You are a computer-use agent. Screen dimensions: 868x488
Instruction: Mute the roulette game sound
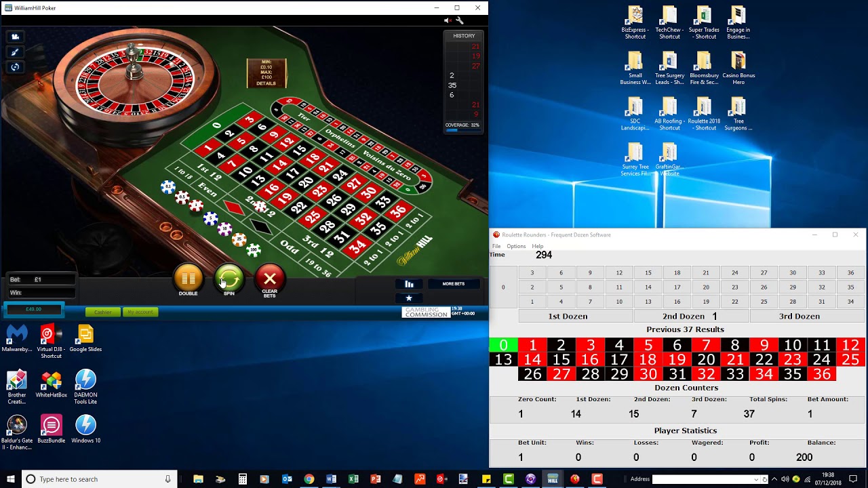tap(447, 20)
